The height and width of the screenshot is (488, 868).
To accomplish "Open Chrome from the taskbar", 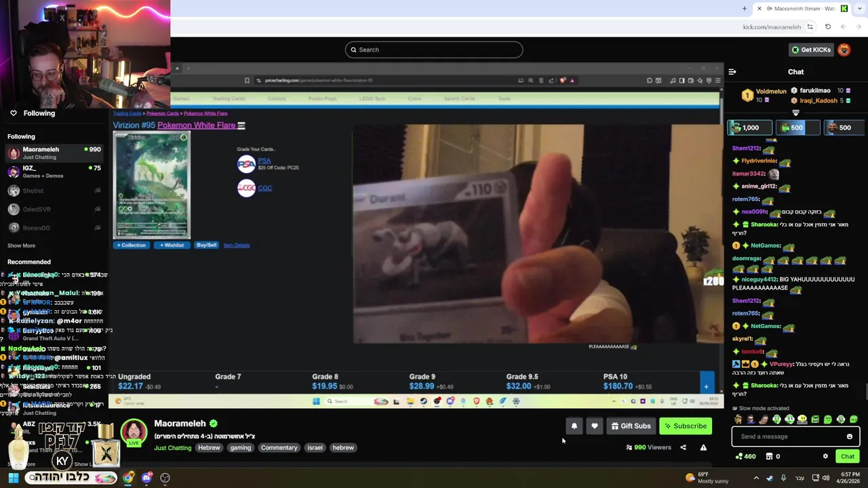I will click(x=128, y=478).
